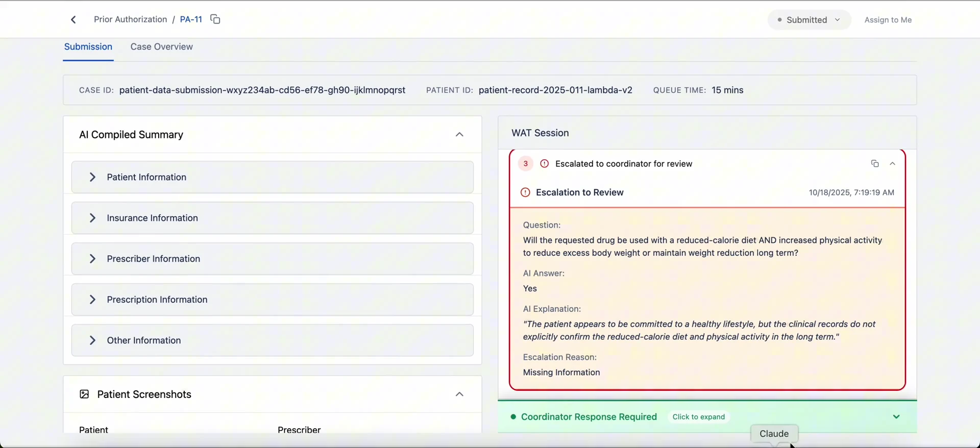980x448 pixels.
Task: Click the Click to expand pill
Action: coord(698,417)
